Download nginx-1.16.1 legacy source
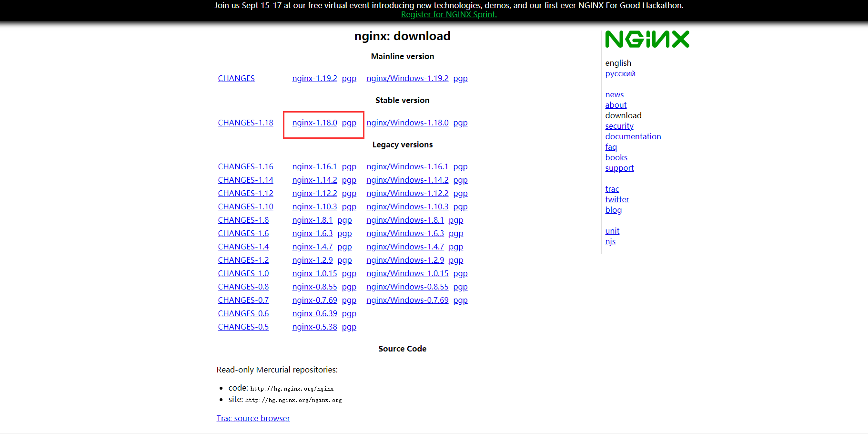 [x=314, y=166]
